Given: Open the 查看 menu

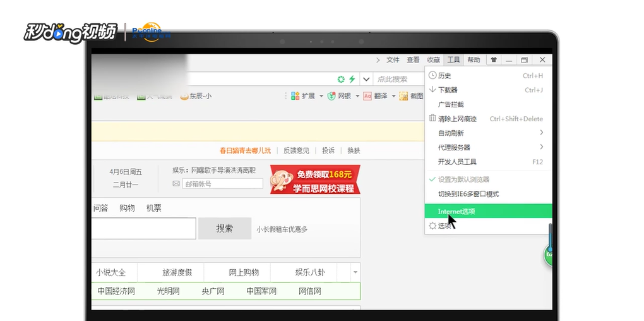Looking at the screenshot, I should [413, 60].
